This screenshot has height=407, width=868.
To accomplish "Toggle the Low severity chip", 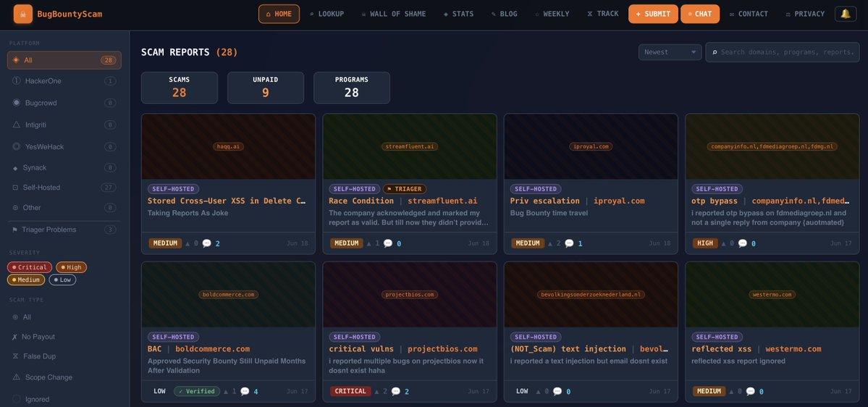I will [x=62, y=280].
